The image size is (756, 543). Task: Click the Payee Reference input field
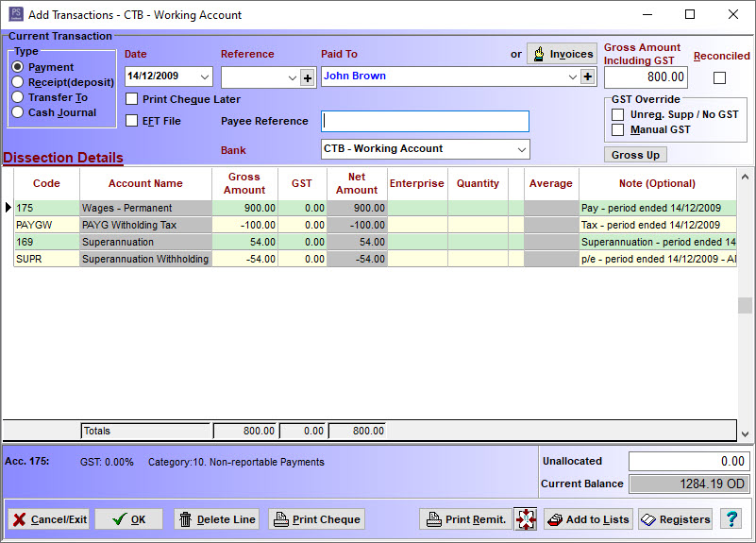pos(426,121)
